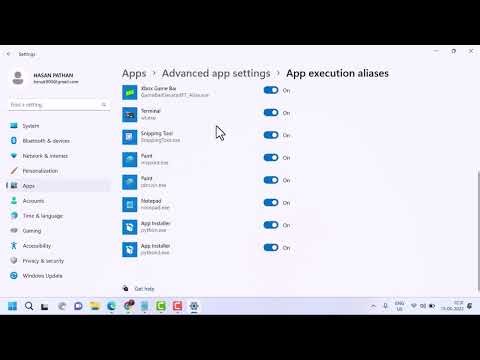Select Apps in the sidebar
The image size is (480, 360).
pyautogui.click(x=58, y=186)
